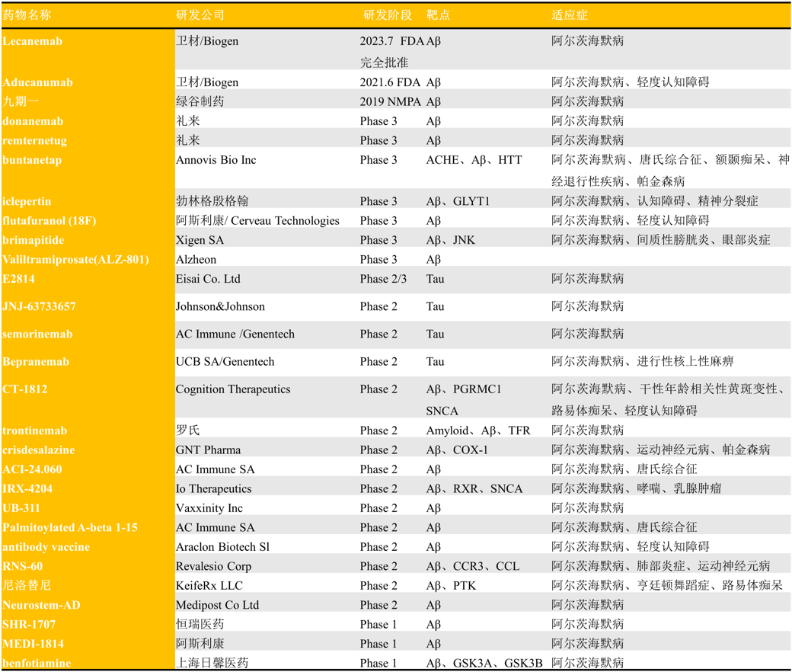This screenshot has width=792, height=672.
Task: Click the 上海日馨医药 company cell
Action: 212,663
